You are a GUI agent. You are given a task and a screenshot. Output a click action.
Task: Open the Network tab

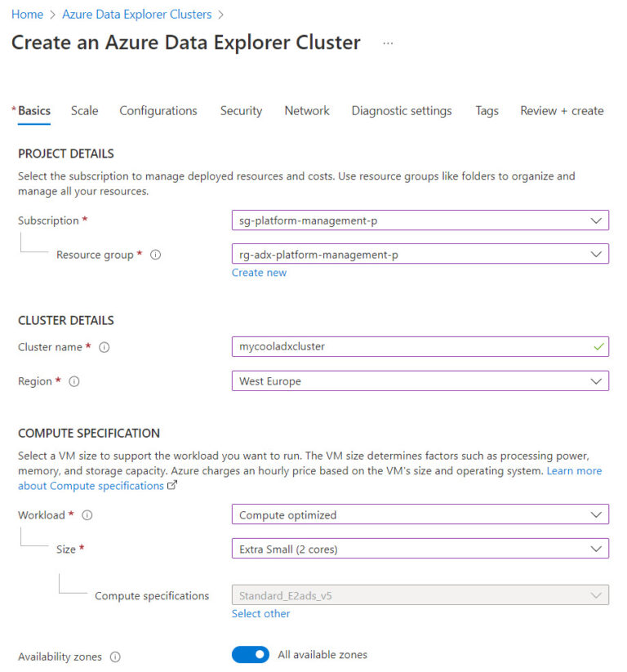(x=306, y=110)
